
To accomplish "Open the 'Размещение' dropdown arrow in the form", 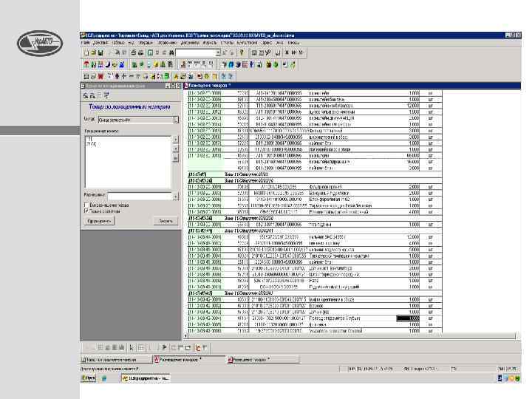I will 175,196.
